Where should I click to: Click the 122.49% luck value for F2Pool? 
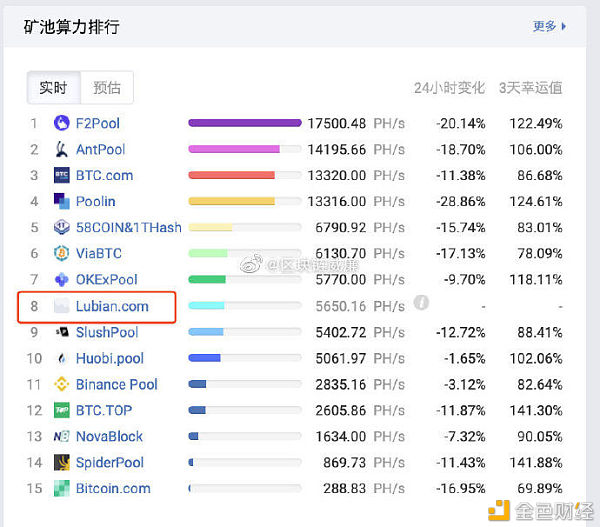tap(536, 123)
